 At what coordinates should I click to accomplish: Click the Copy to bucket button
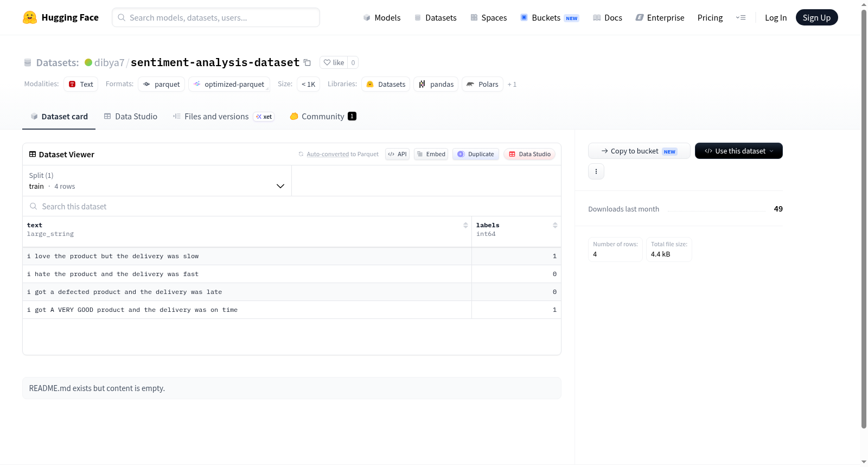639,151
